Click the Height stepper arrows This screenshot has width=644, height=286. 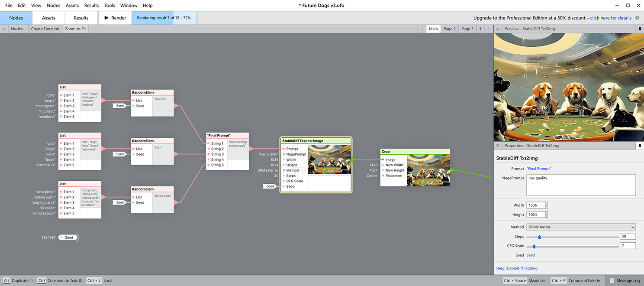tap(546, 214)
